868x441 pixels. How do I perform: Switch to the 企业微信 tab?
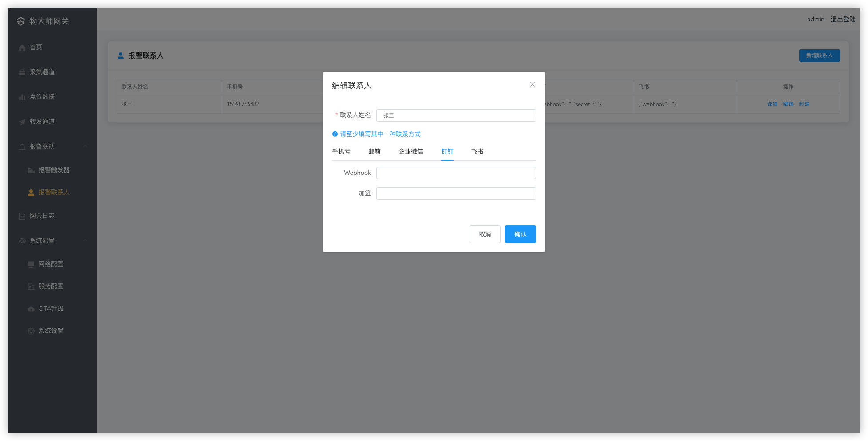click(410, 151)
